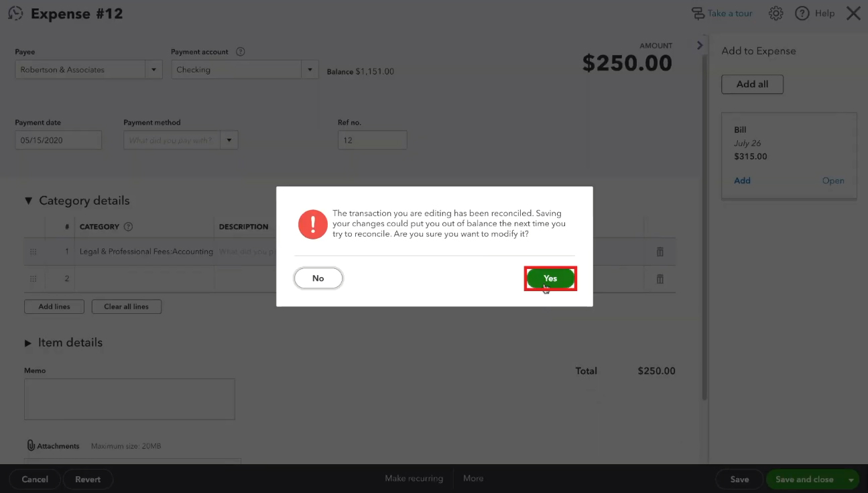Image resolution: width=868 pixels, height=493 pixels.
Task: Expand the Item details section
Action: pos(28,343)
